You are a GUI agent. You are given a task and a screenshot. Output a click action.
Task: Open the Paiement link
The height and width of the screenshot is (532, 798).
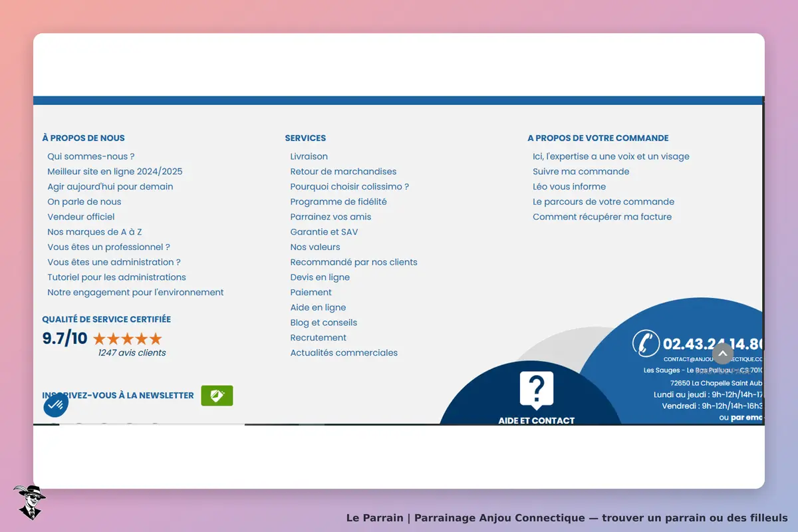point(311,293)
